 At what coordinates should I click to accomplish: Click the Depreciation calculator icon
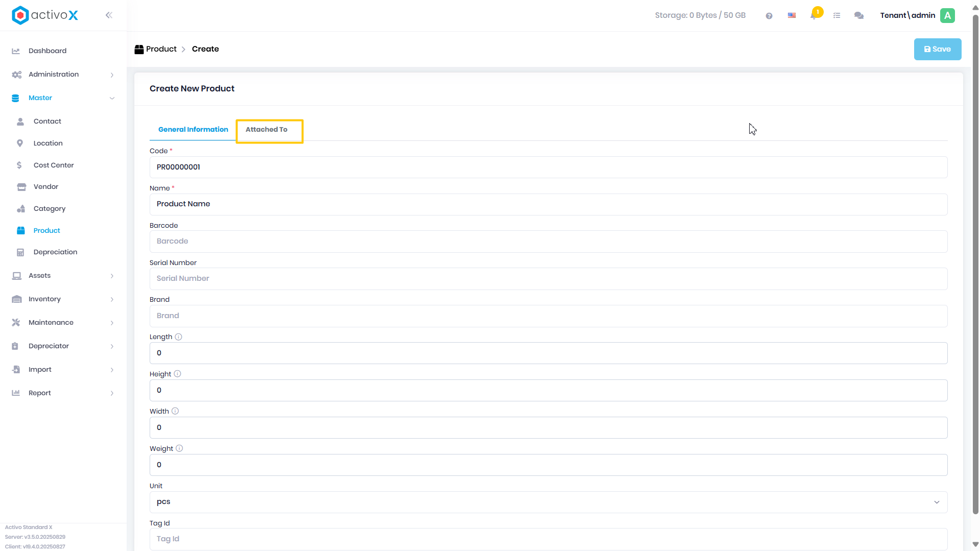[x=20, y=252]
